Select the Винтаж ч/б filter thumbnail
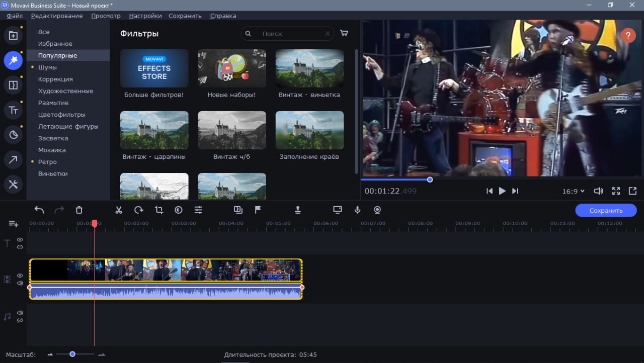 232,130
